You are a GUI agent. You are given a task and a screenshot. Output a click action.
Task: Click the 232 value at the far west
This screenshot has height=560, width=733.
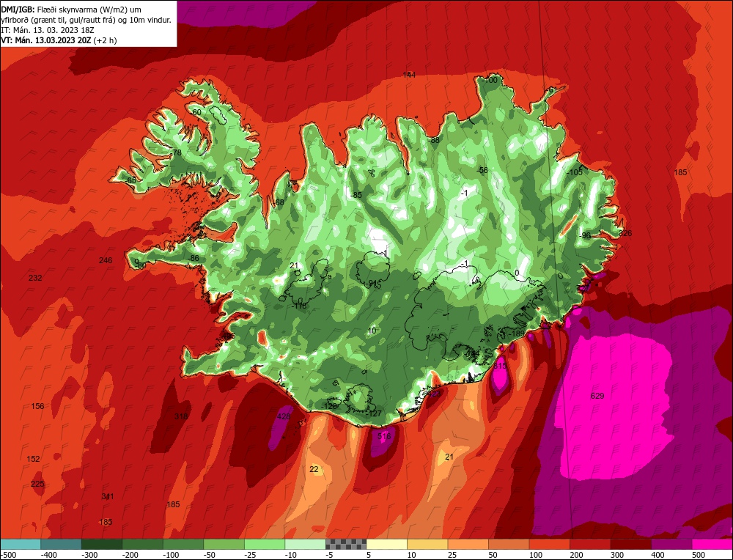point(35,278)
